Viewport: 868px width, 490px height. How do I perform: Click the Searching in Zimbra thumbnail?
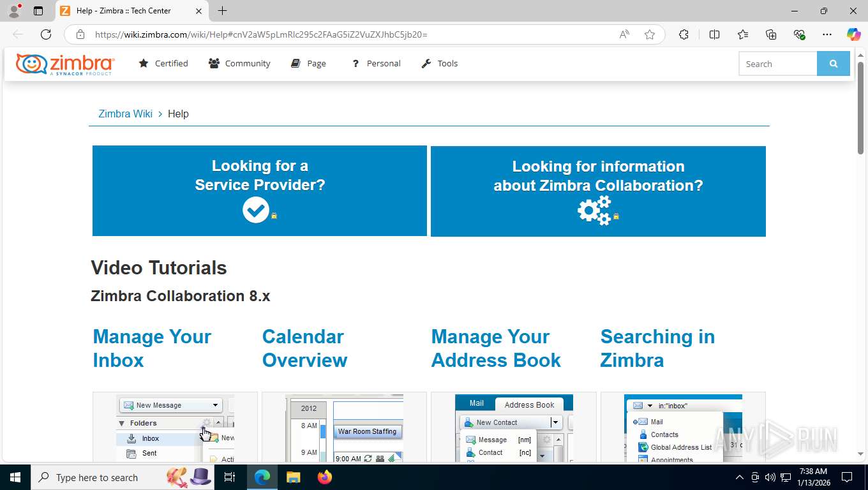[683, 427]
